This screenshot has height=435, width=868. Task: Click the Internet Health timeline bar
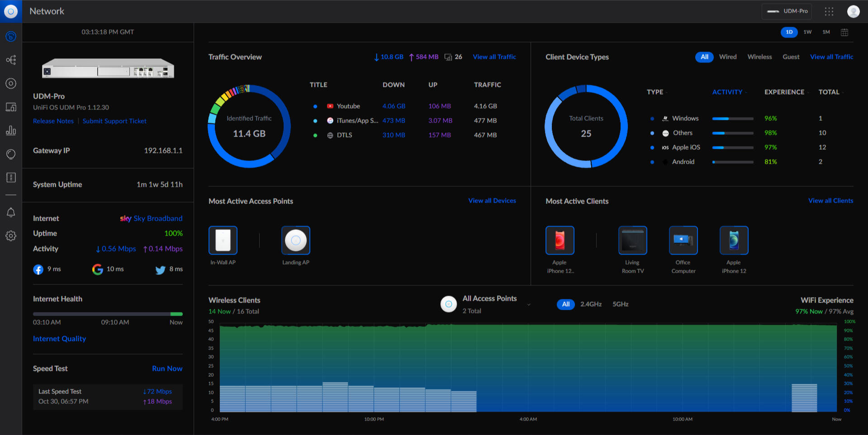pyautogui.click(x=108, y=314)
